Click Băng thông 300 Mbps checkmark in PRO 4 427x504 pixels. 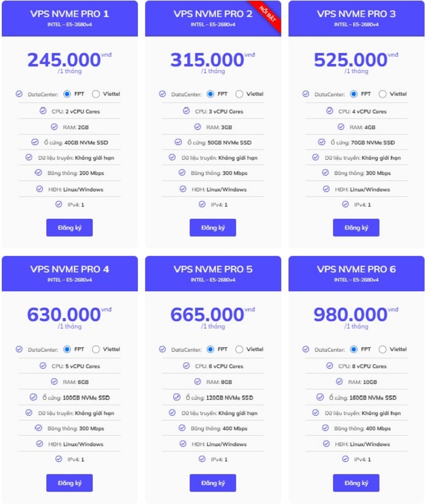[38, 428]
